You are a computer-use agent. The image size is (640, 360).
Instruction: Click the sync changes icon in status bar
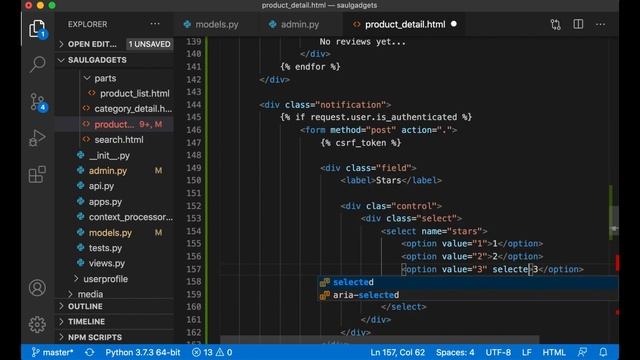tap(89, 352)
